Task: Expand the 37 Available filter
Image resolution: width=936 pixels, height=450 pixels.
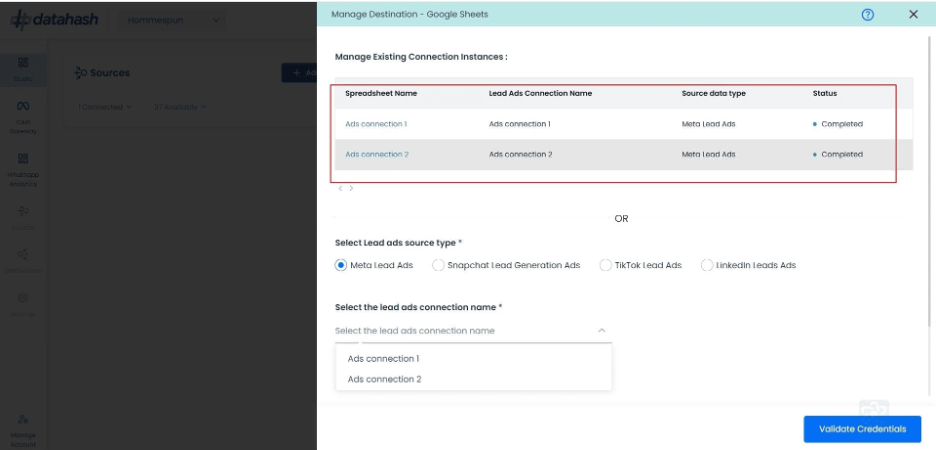Action: (x=180, y=107)
